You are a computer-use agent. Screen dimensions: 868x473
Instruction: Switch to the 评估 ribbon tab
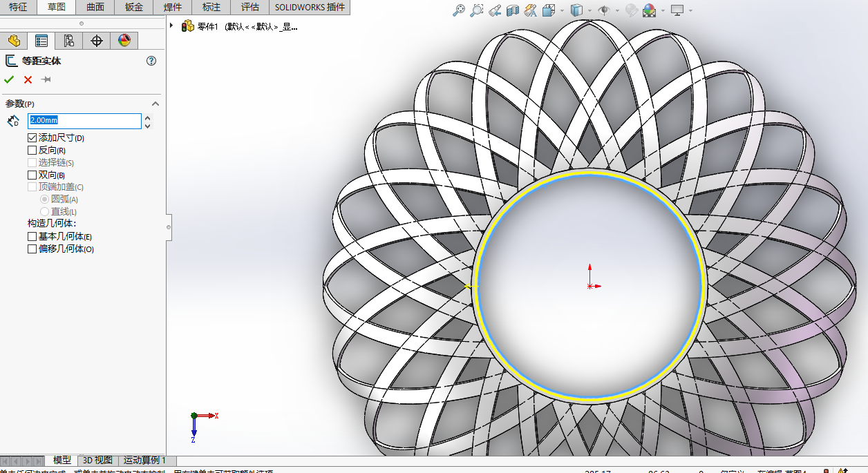coord(250,7)
